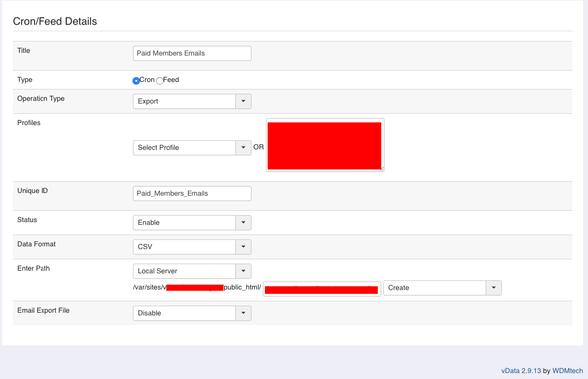Select the Feed radio button
This screenshot has height=379, width=588.
point(160,81)
